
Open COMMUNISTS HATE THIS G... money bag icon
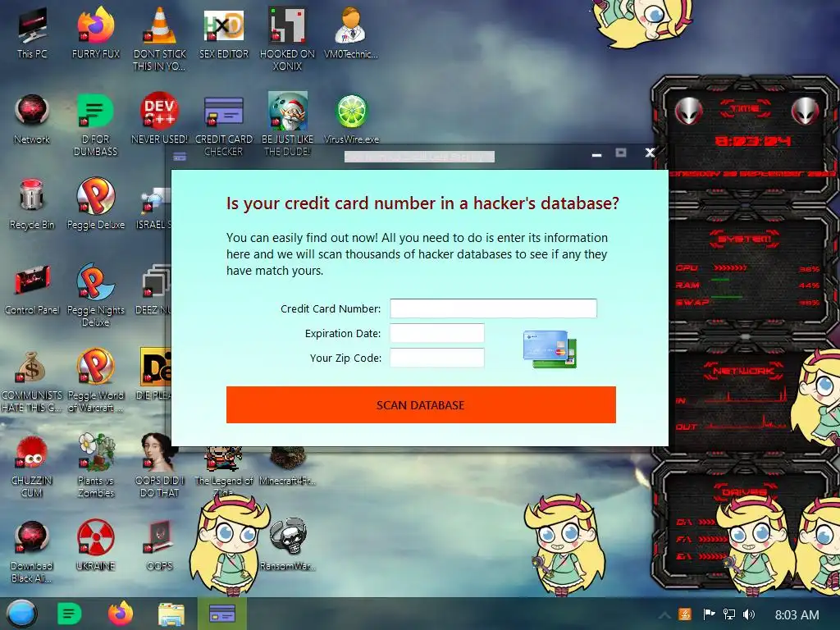(32, 381)
